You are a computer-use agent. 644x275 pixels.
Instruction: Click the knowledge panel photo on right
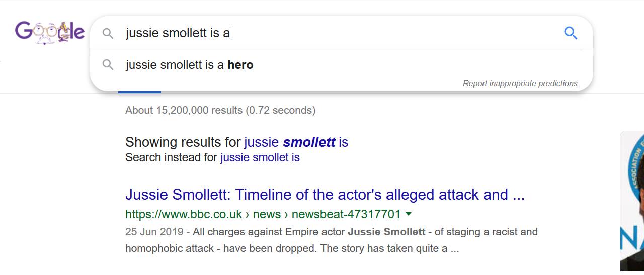pos(632,201)
